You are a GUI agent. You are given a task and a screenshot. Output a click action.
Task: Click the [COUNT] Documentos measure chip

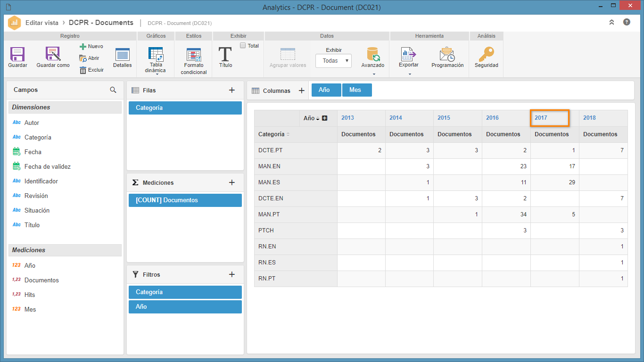click(185, 200)
